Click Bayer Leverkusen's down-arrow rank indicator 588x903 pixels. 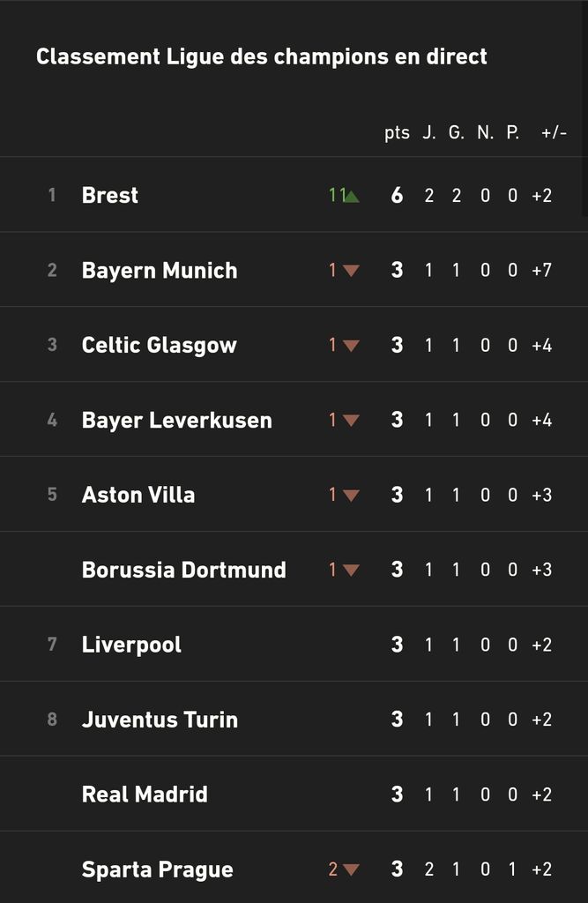pyautogui.click(x=351, y=421)
